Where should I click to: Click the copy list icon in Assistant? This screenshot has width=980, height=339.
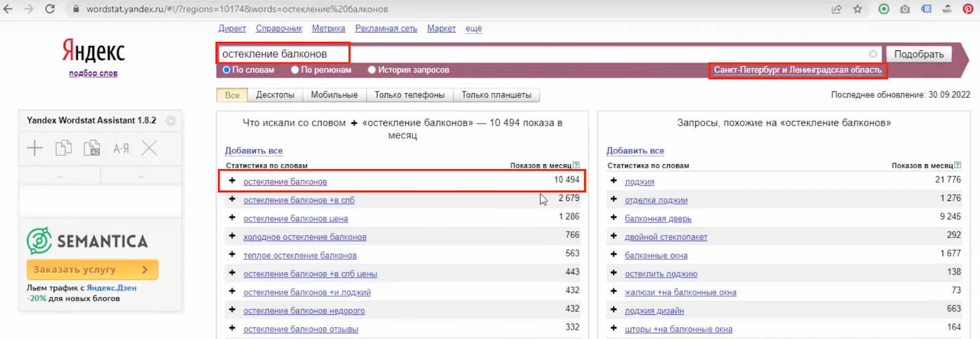coord(64,148)
